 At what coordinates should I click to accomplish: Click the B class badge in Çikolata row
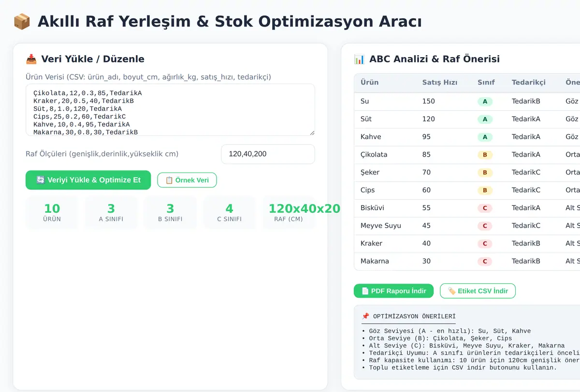coord(485,155)
